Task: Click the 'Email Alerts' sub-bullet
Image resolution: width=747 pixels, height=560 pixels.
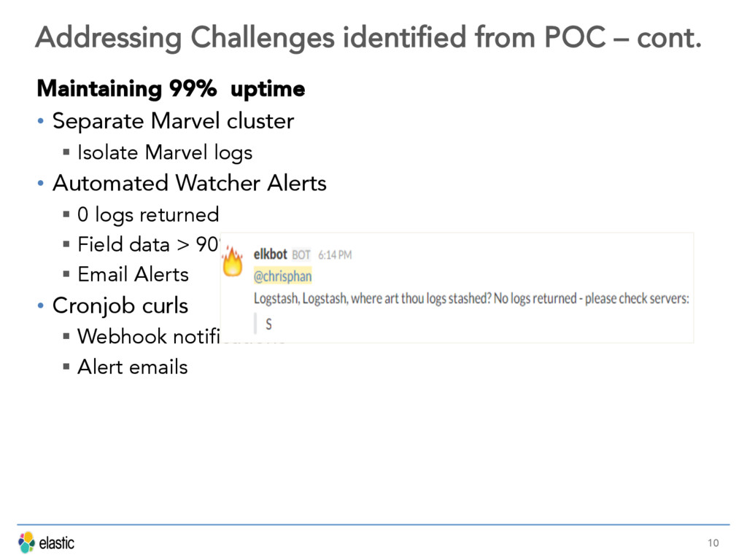Action: pyautogui.click(x=133, y=275)
